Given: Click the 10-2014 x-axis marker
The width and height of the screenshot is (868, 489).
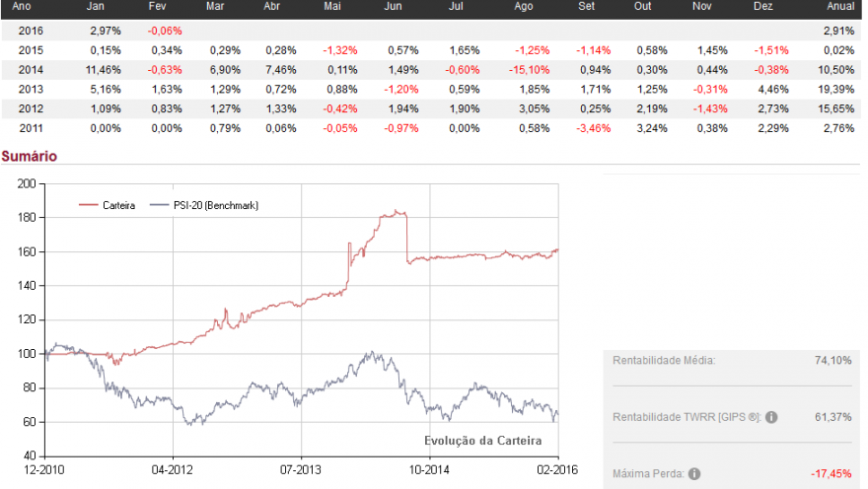Looking at the screenshot, I should pos(429,470).
